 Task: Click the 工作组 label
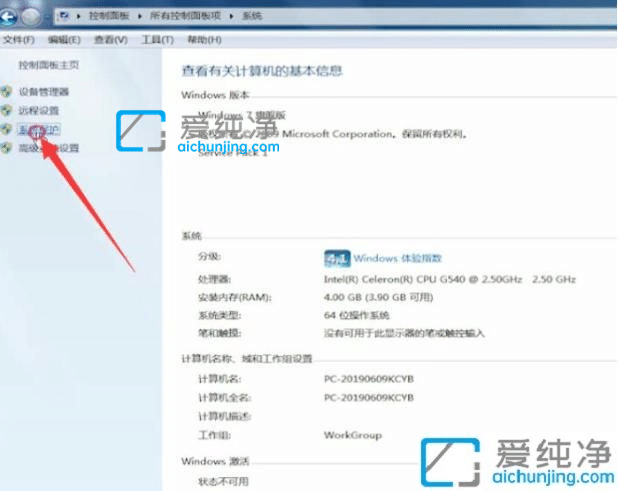pos(214,435)
